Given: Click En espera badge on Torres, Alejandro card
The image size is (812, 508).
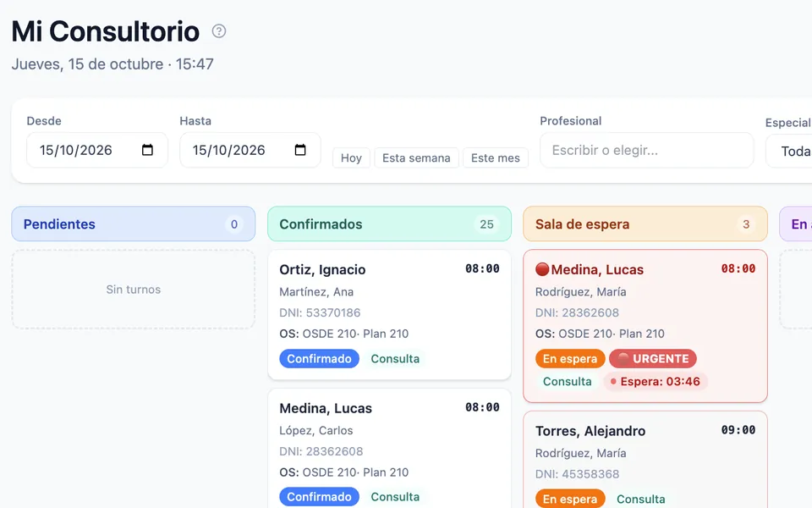Looking at the screenshot, I should 570,499.
